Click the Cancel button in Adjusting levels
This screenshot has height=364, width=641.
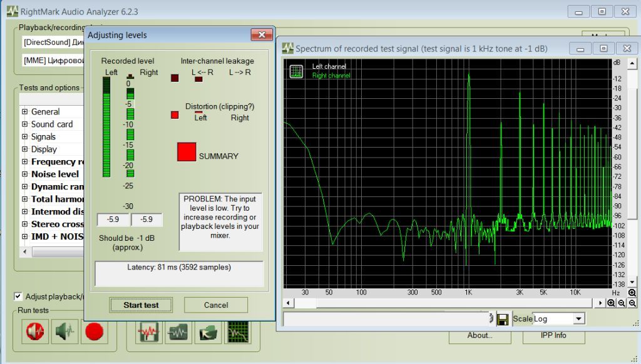pos(216,305)
